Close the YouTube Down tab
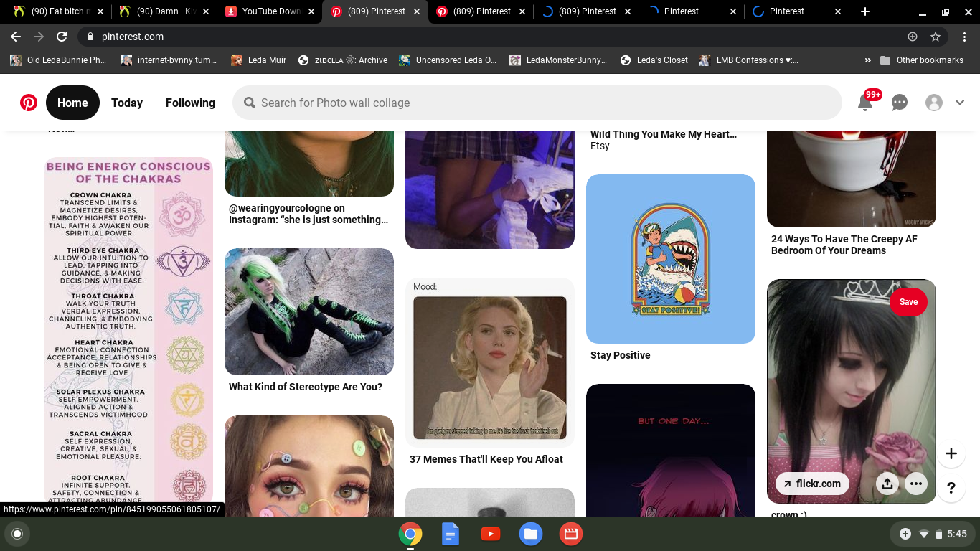Image resolution: width=980 pixels, height=551 pixels. coord(311,11)
